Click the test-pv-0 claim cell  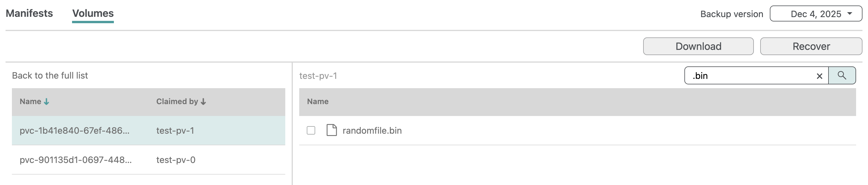pyautogui.click(x=175, y=160)
